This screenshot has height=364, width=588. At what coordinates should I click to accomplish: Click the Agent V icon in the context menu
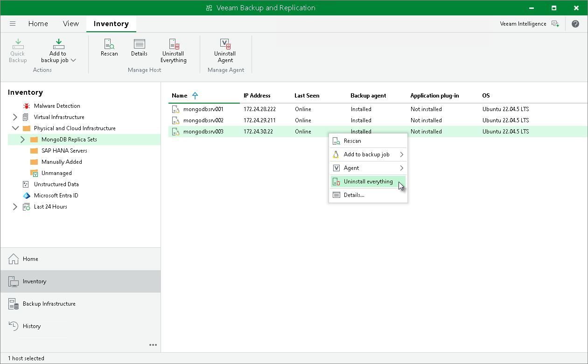pos(336,168)
